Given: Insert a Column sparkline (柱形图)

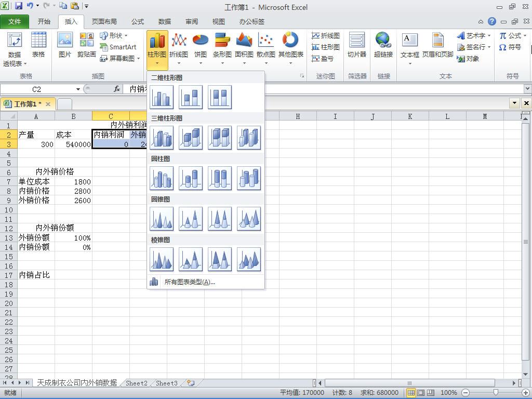Looking at the screenshot, I should click(326, 47).
